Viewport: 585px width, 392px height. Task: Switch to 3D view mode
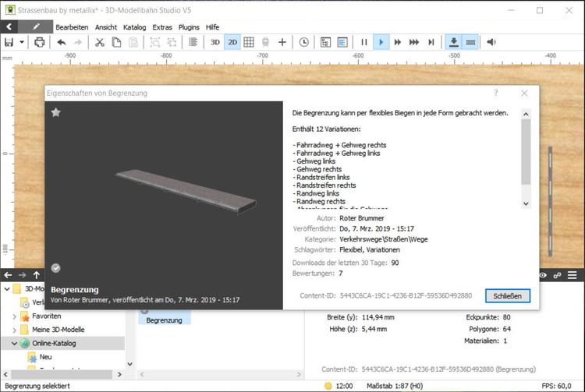214,42
